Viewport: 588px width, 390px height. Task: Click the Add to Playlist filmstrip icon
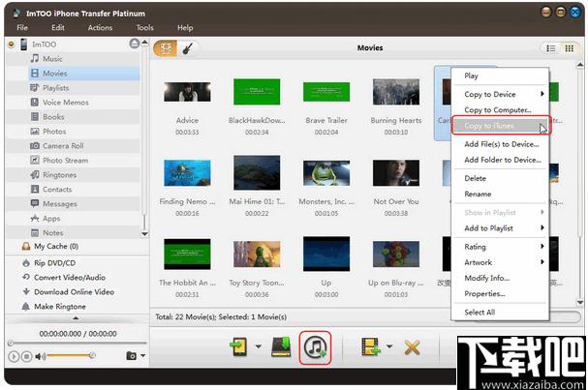point(370,346)
